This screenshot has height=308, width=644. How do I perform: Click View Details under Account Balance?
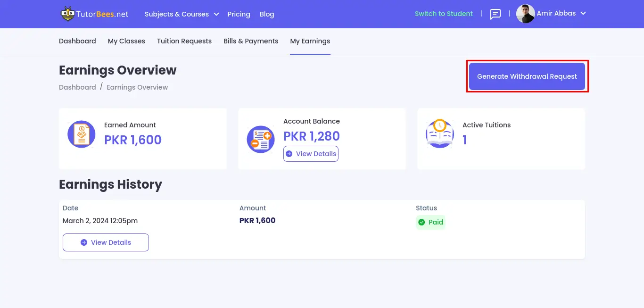(311, 154)
